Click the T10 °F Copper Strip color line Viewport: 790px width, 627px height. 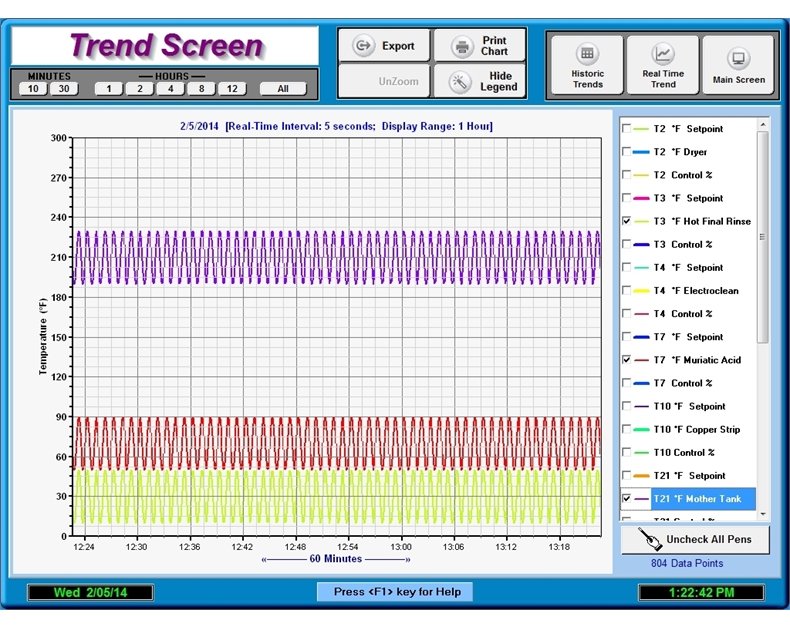641,430
